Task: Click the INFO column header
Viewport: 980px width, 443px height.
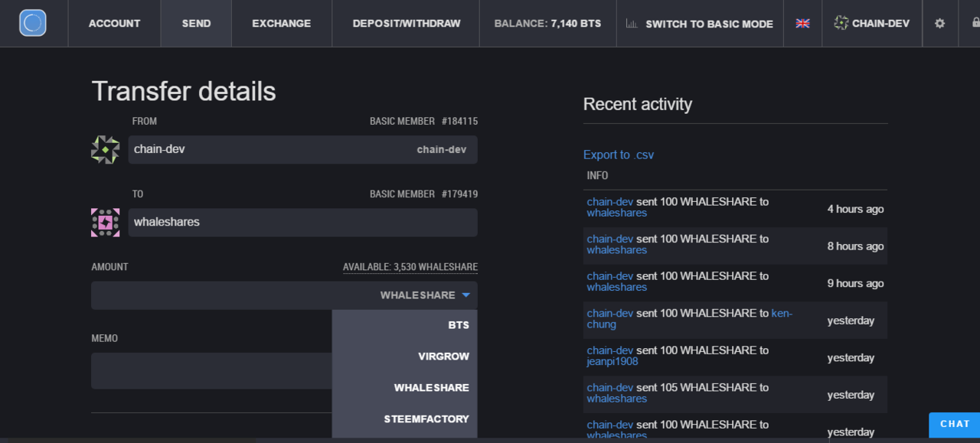Action: 598,175
